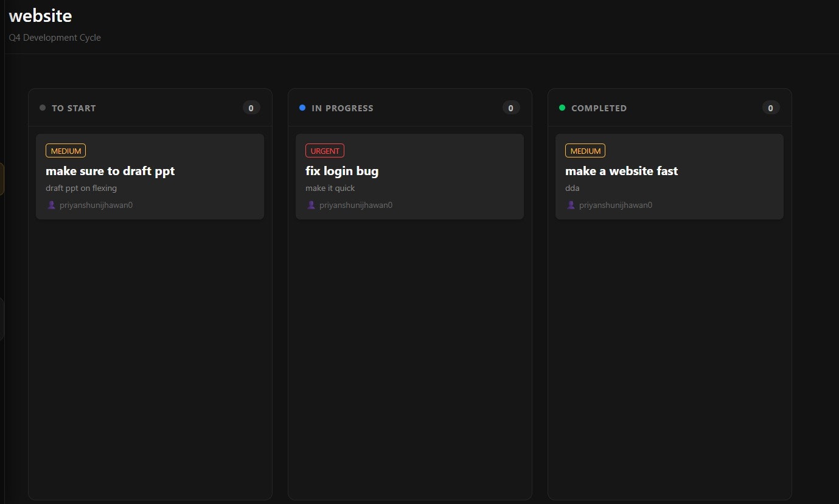Click the gray dot beside TO START
The height and width of the screenshot is (504, 839).
(x=43, y=108)
